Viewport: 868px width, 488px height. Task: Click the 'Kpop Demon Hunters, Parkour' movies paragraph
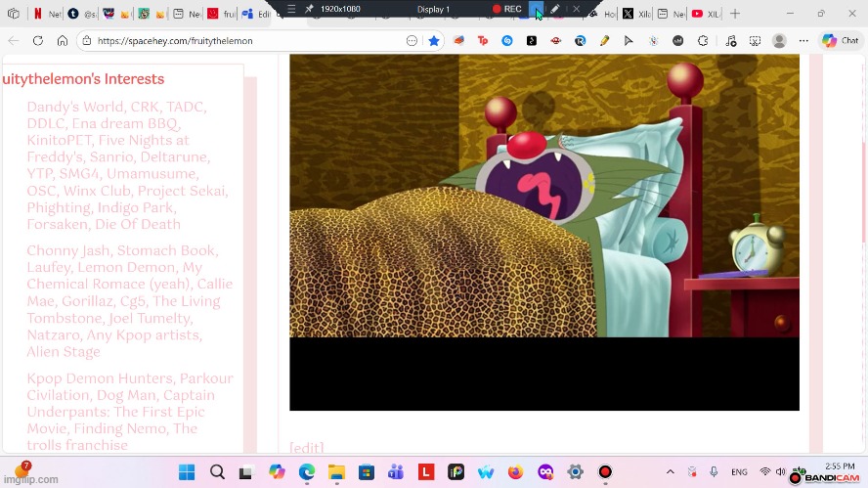(130, 412)
